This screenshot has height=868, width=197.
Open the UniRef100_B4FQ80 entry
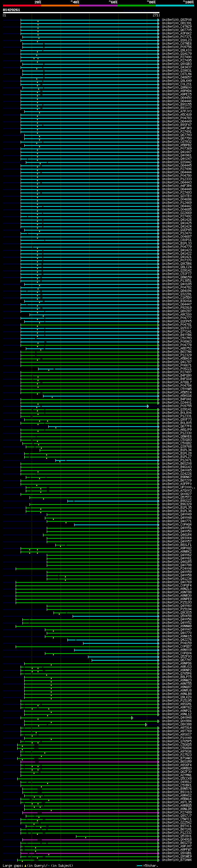[x=177, y=375]
